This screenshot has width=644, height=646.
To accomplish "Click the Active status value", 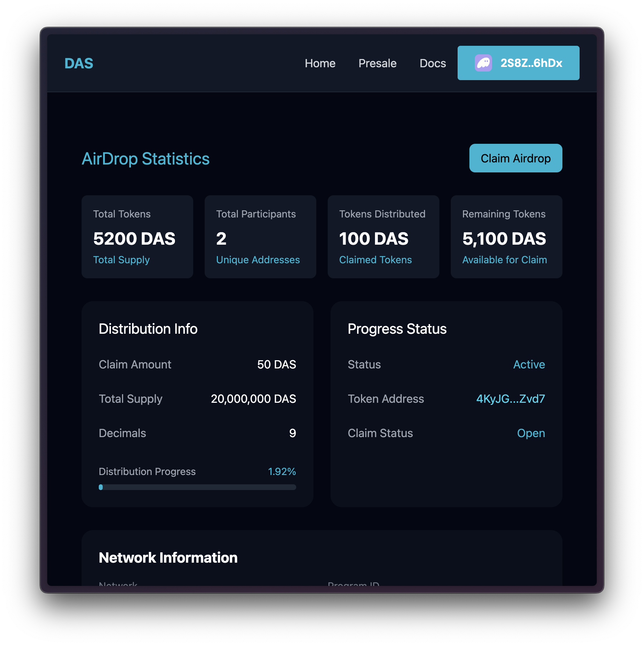I will [529, 364].
